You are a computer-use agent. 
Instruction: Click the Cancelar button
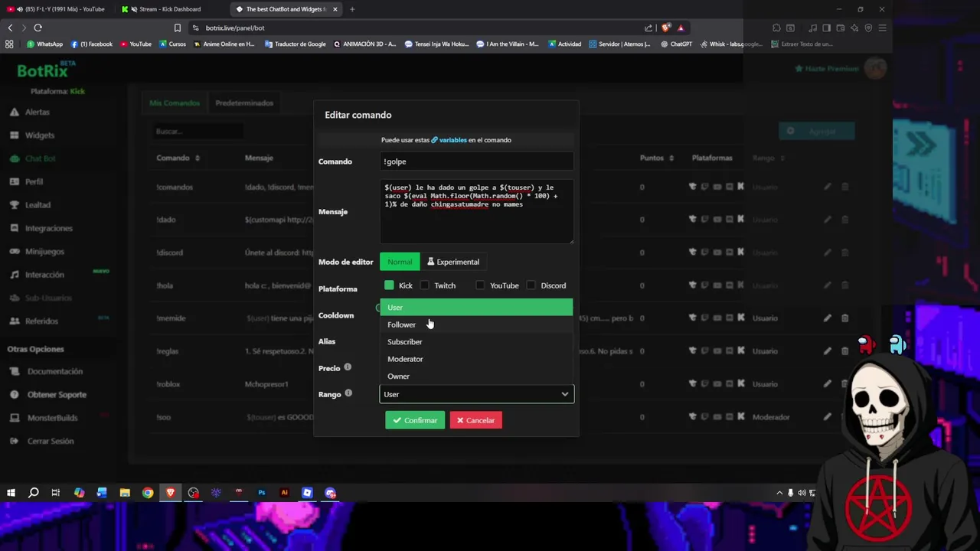point(475,420)
